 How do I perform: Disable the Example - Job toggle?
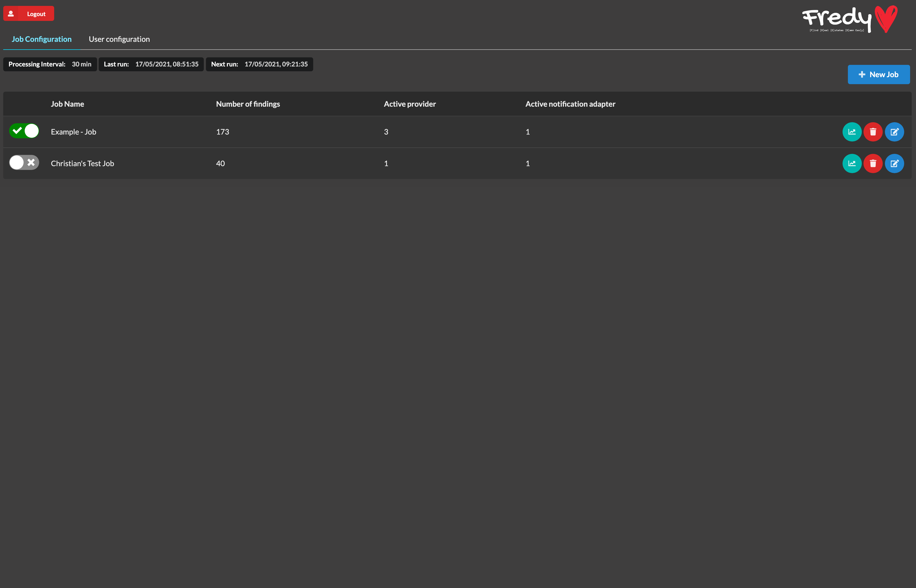[24, 131]
